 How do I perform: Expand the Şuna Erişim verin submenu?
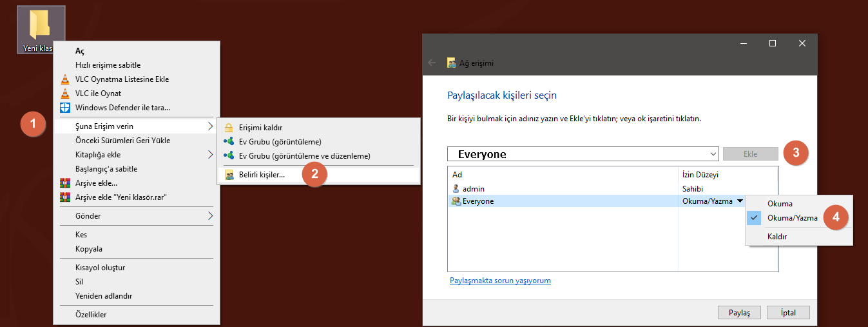(x=137, y=126)
